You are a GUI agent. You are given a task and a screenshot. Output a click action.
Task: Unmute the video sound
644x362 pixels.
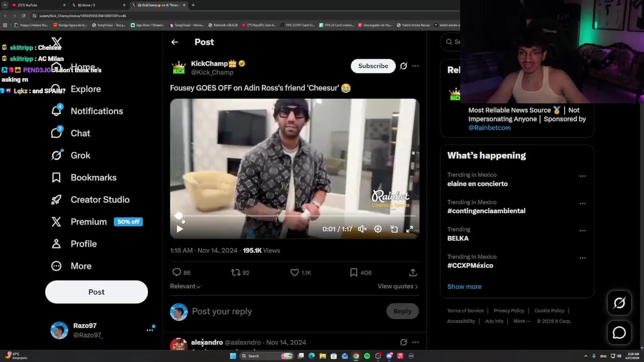tap(362, 229)
